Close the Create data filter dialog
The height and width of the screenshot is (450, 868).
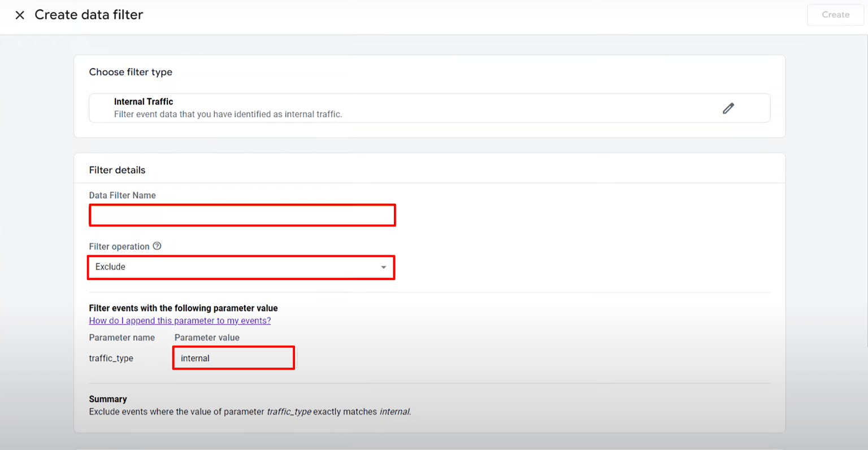[20, 15]
